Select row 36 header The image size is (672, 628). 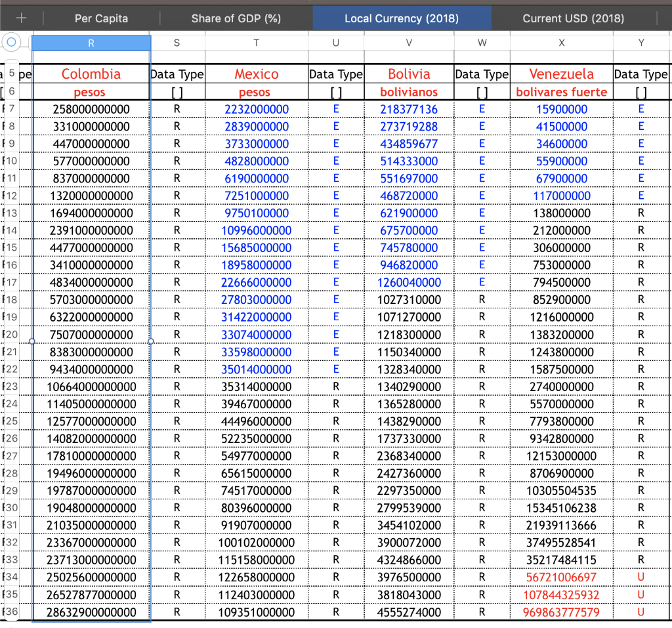pyautogui.click(x=12, y=612)
